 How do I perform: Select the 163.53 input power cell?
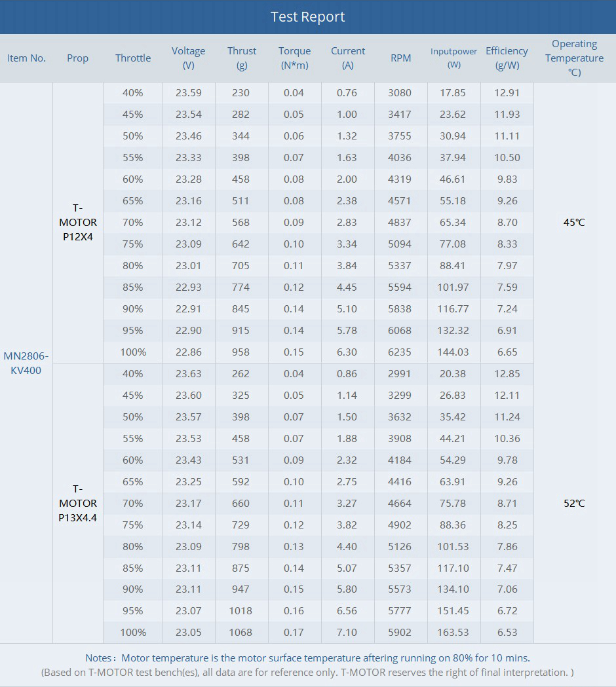(x=453, y=633)
